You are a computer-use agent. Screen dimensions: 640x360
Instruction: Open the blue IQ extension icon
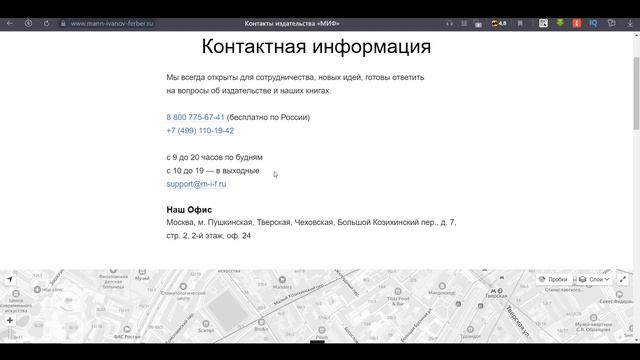(593, 23)
